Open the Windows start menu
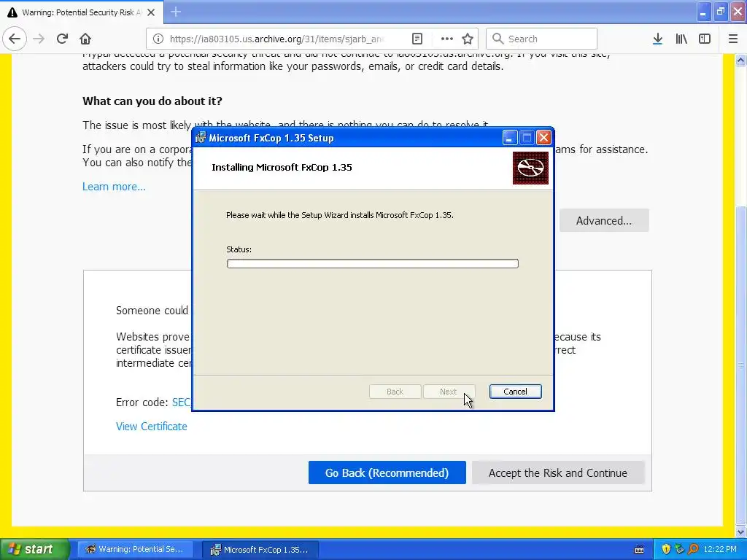Image resolution: width=747 pixels, height=560 pixels. [34, 549]
